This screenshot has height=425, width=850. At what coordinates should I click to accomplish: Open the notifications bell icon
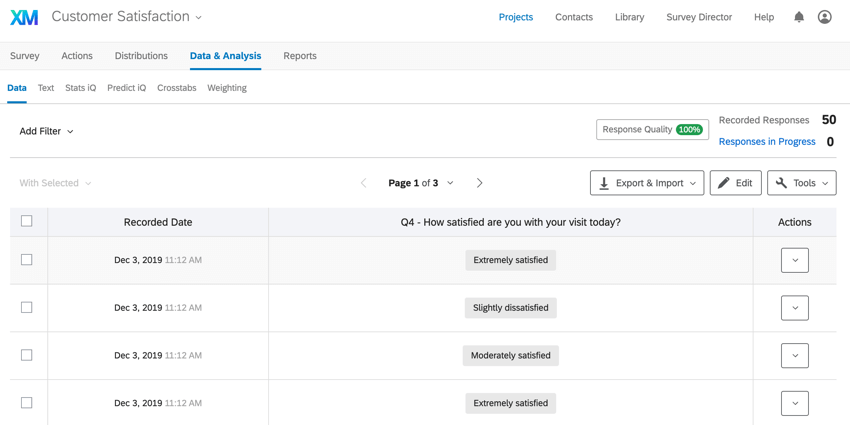799,17
